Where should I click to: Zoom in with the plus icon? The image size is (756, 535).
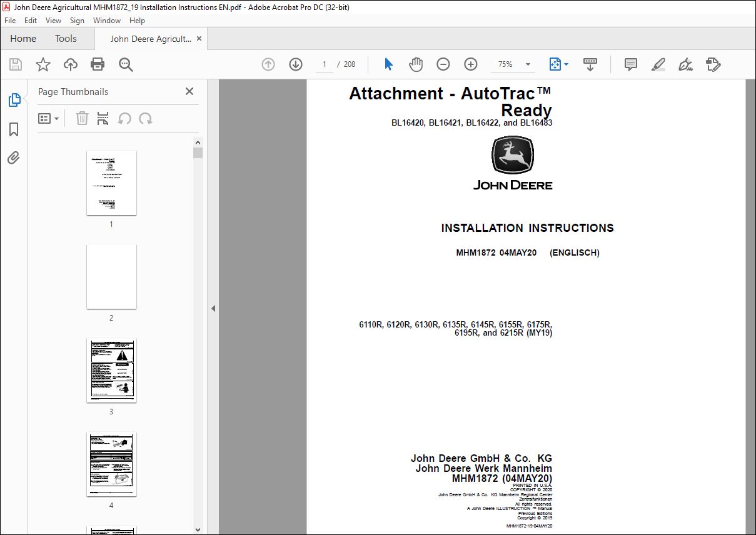pos(471,64)
